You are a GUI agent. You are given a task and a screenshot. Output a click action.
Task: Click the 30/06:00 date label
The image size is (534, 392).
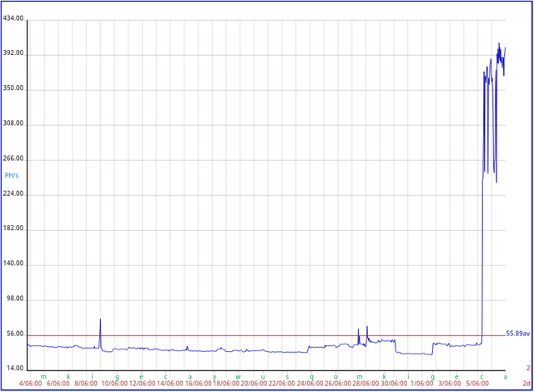click(394, 384)
